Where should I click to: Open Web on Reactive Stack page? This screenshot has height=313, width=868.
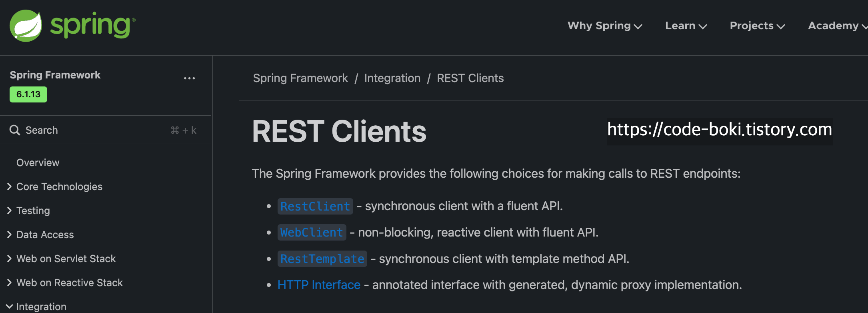[70, 283]
